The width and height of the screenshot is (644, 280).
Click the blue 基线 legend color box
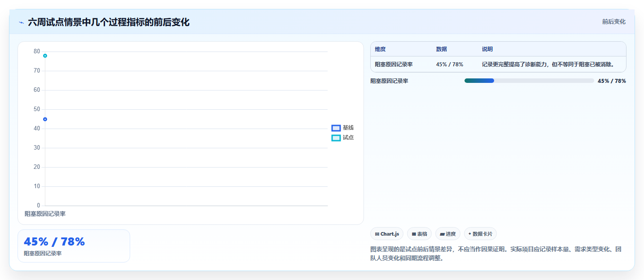pos(336,128)
